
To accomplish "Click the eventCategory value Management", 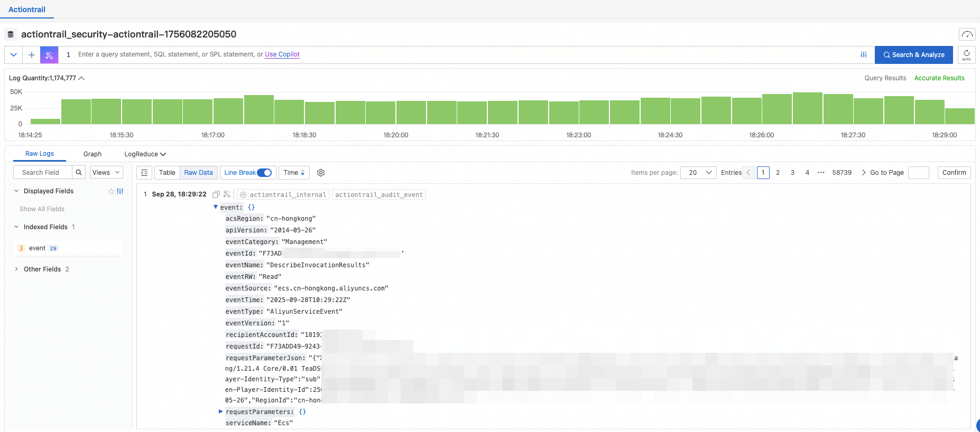I will [x=304, y=242].
